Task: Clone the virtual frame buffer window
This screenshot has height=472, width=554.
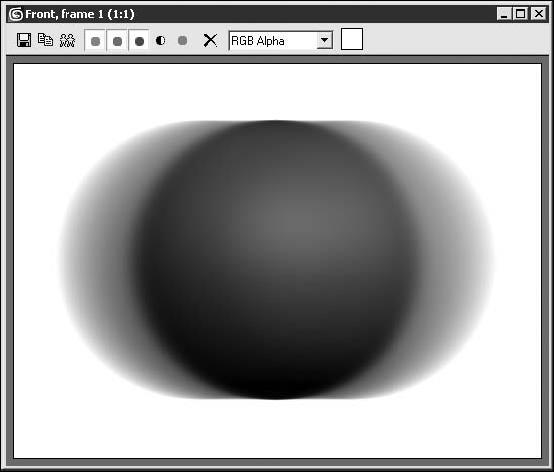Action: tap(46, 40)
